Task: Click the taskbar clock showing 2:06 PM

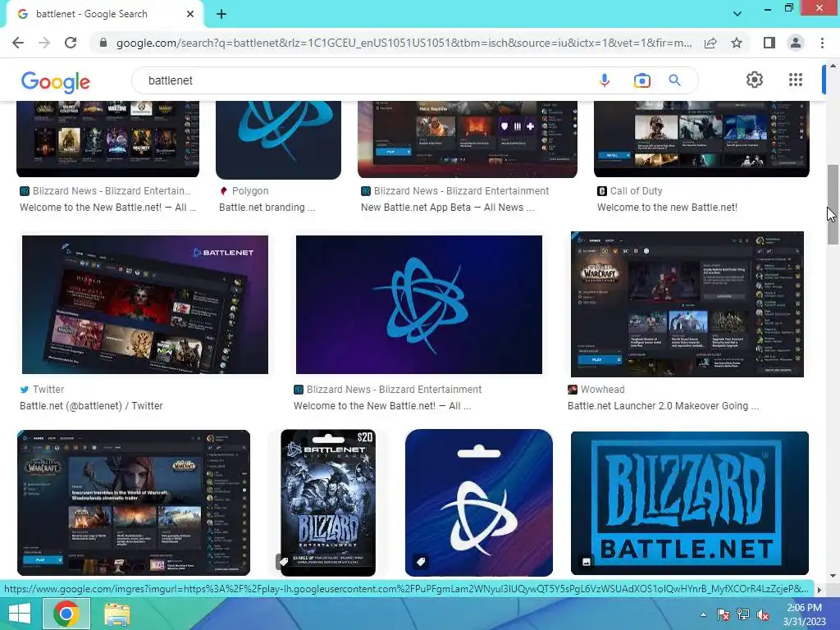Action: coord(805,614)
